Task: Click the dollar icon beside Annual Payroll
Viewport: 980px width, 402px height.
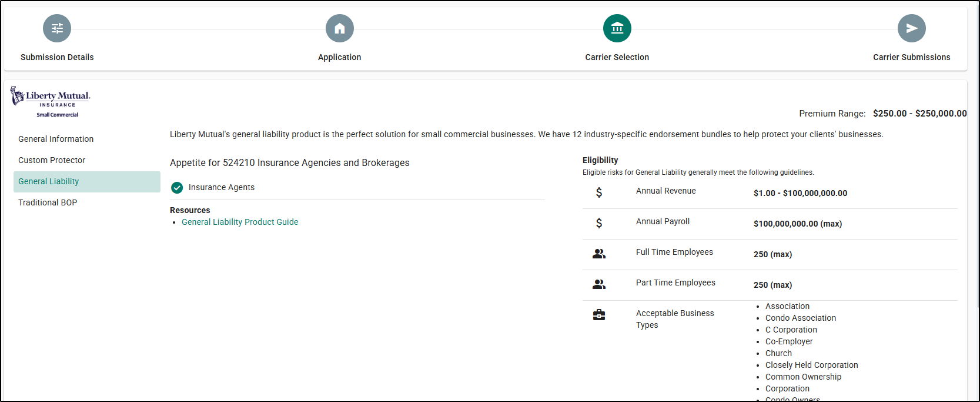Action: click(599, 223)
